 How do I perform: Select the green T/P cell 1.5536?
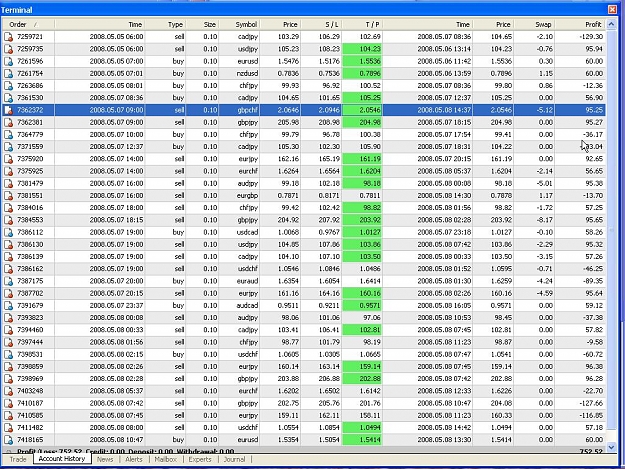pos(362,61)
